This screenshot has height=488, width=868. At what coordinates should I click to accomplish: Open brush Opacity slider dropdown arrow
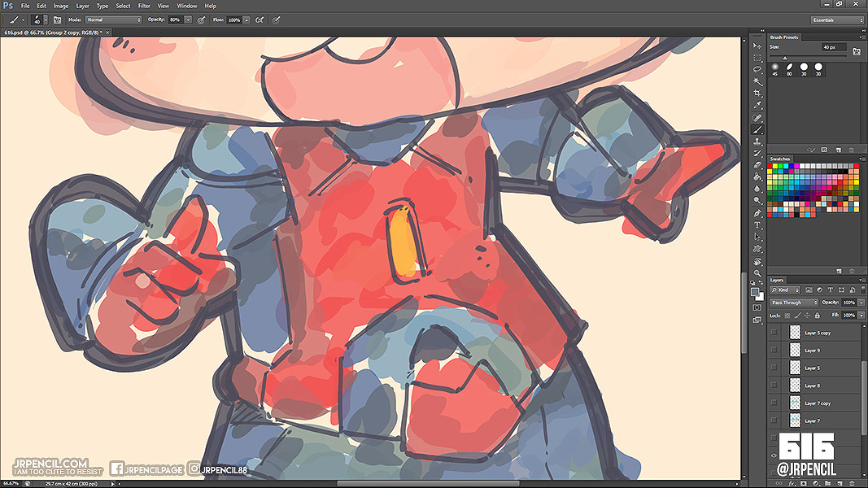pos(188,20)
